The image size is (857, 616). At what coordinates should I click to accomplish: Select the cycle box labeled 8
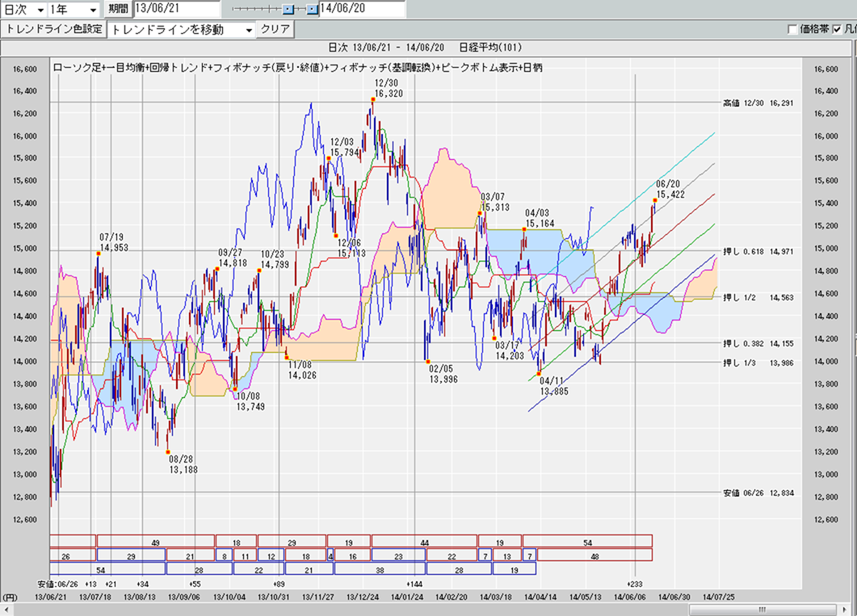(225, 555)
